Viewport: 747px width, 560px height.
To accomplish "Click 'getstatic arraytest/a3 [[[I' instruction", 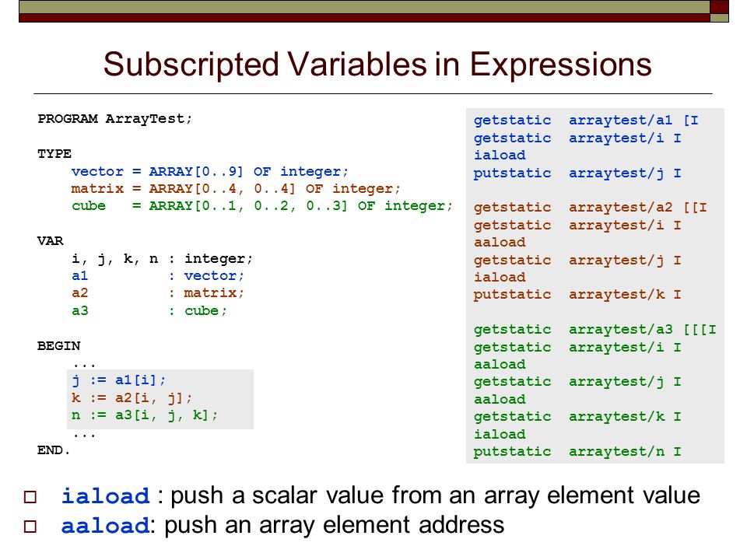I will [595, 330].
